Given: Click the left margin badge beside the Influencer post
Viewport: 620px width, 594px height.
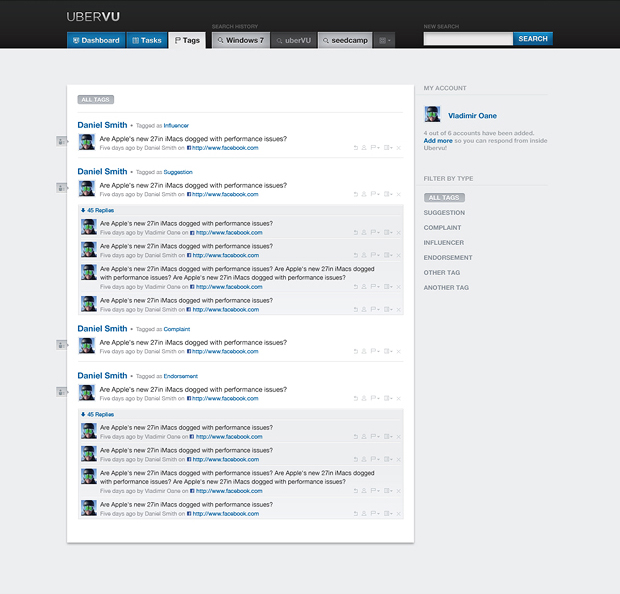Looking at the screenshot, I should 61,141.
